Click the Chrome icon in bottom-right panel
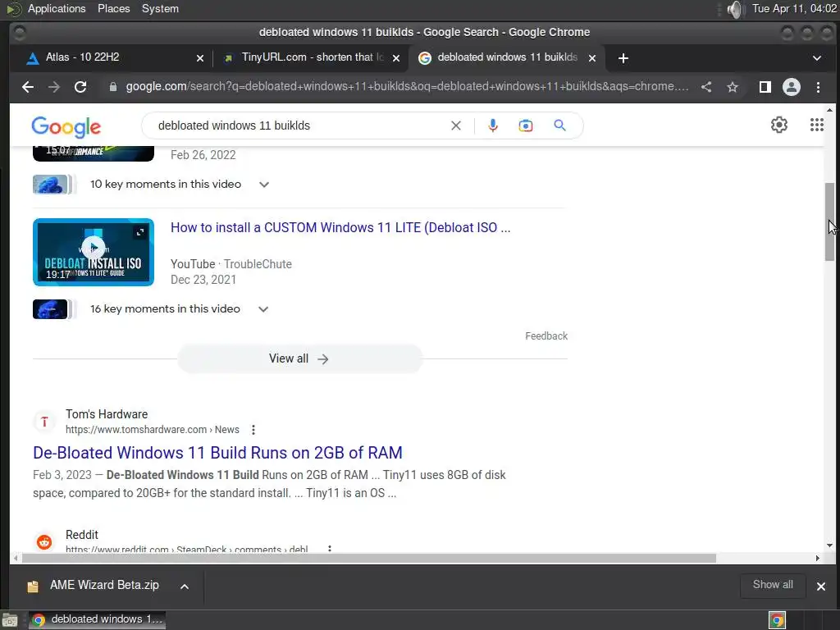 777,620
